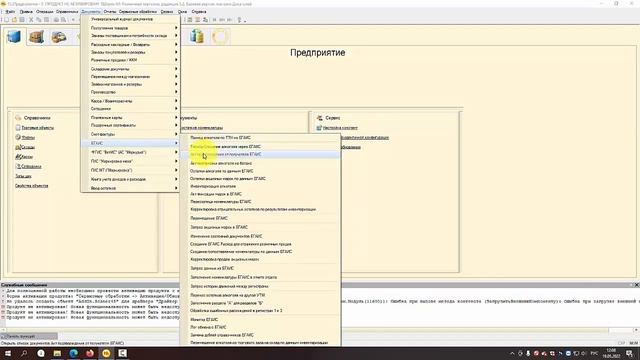Click the taskbar clock and date
Image resolution: width=640 pixels, height=360 pixels.
tap(611, 353)
